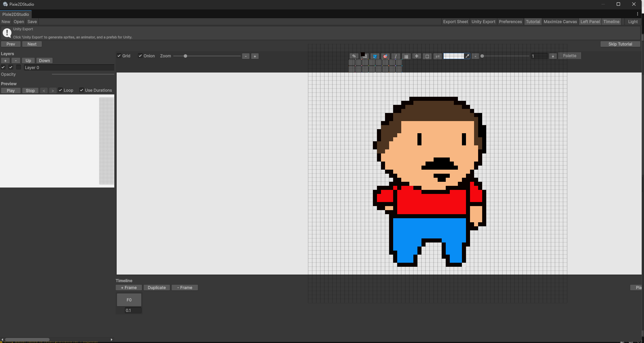Toggle the Loop checkbox
This screenshot has width=644, height=343.
coord(60,90)
